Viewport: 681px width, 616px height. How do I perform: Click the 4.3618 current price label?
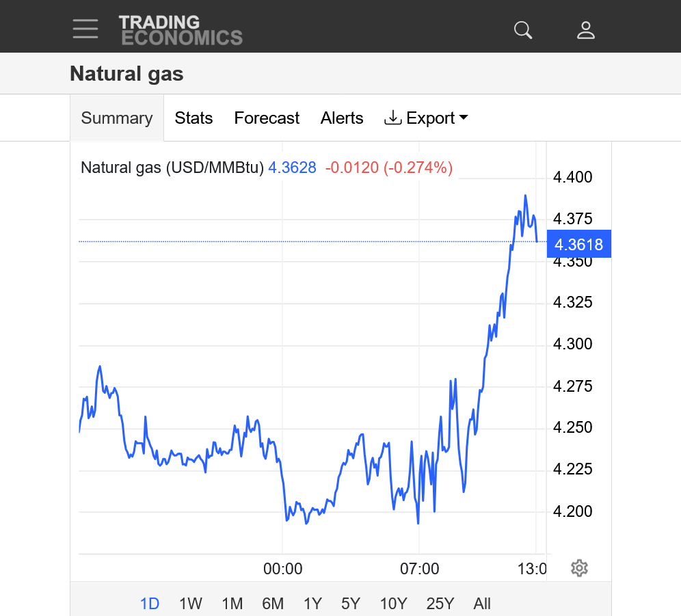pos(578,244)
